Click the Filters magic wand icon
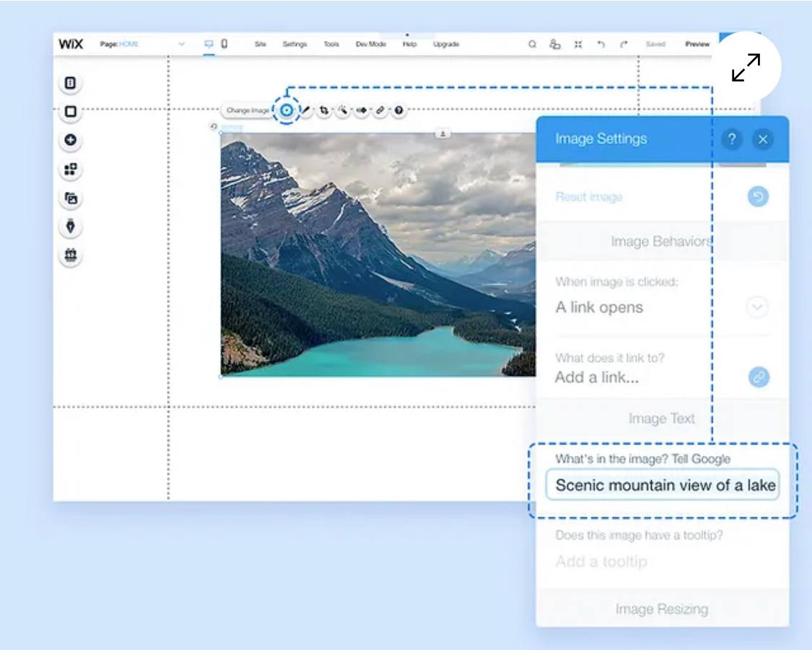The width and height of the screenshot is (812, 650). [x=343, y=110]
